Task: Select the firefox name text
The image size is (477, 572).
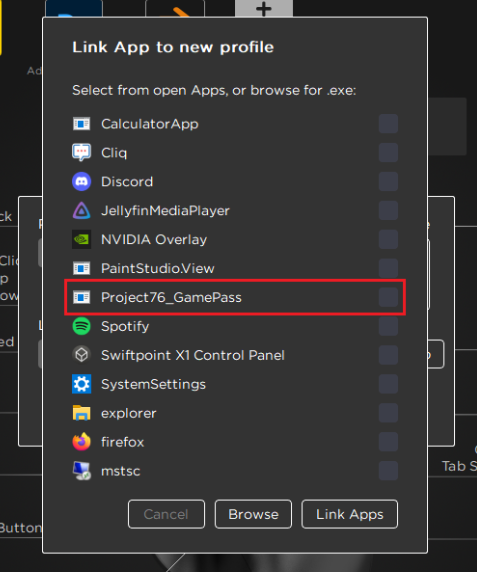Action: 123,442
